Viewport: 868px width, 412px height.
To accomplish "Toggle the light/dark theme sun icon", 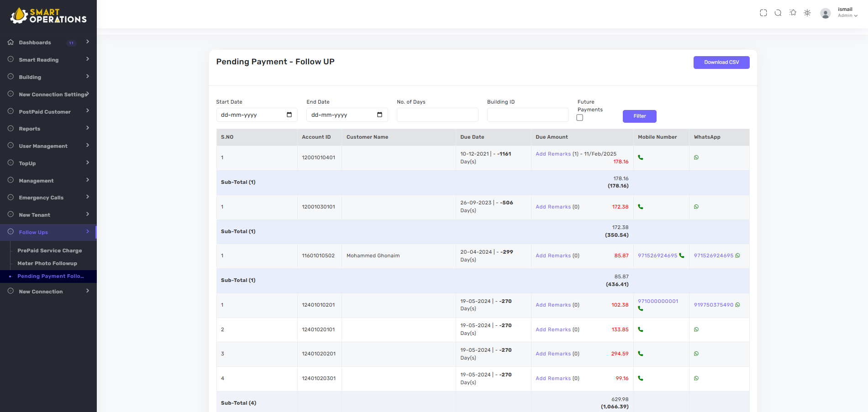I will 807,13.
